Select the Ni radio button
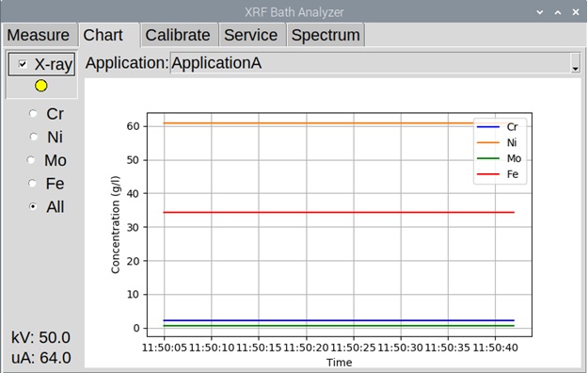Screen dimensions: 588x373 [33, 137]
